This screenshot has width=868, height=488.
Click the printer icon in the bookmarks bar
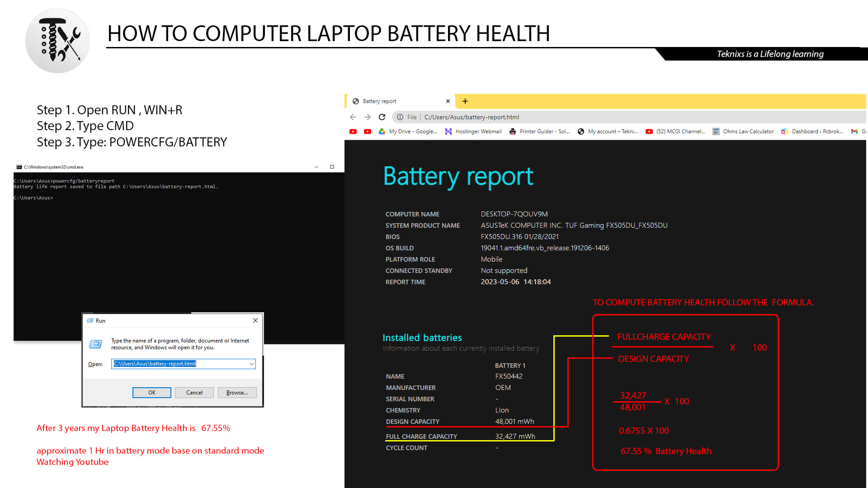[513, 131]
